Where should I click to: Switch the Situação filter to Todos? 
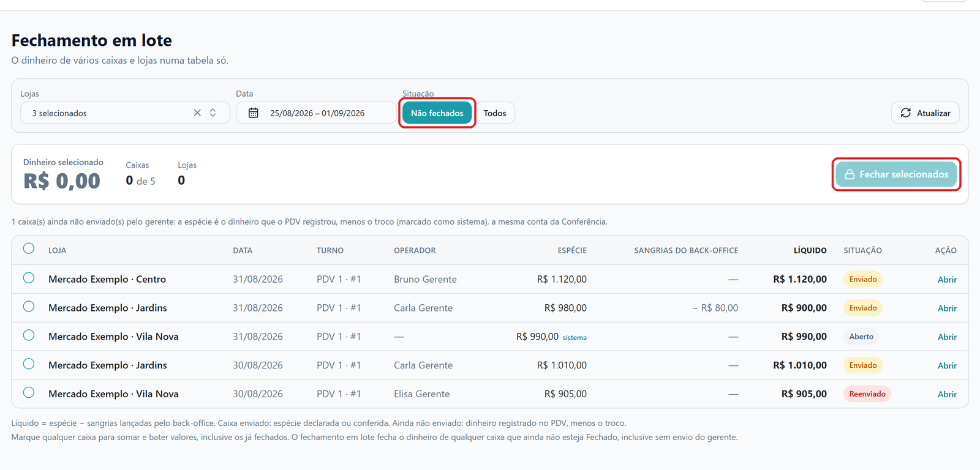pyautogui.click(x=495, y=113)
